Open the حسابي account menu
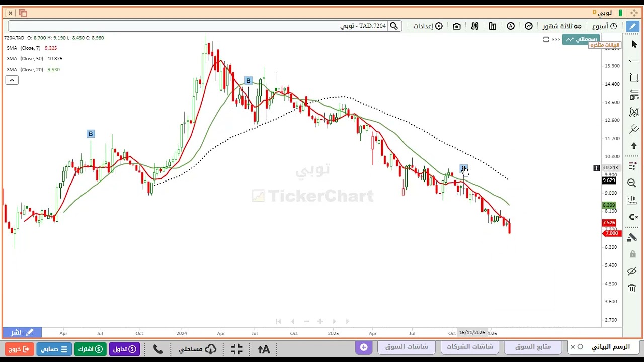Viewport: 644px width, 362px height. tap(54, 349)
